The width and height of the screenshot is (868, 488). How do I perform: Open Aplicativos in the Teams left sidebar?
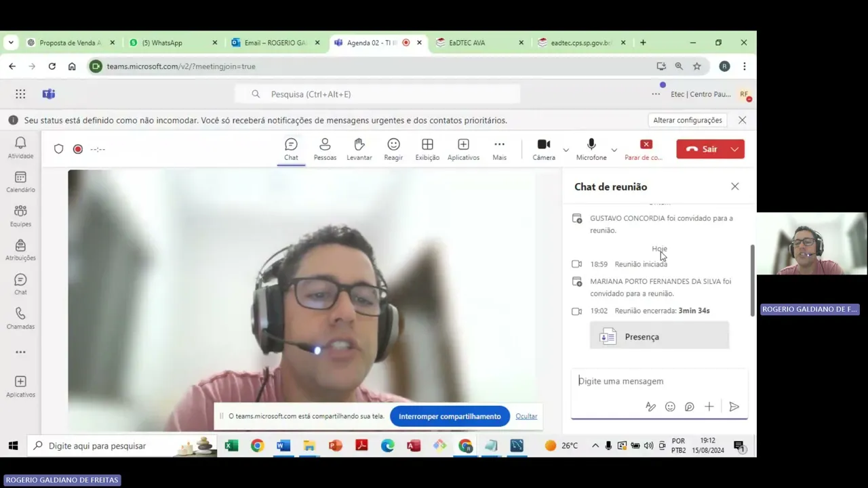(x=20, y=386)
